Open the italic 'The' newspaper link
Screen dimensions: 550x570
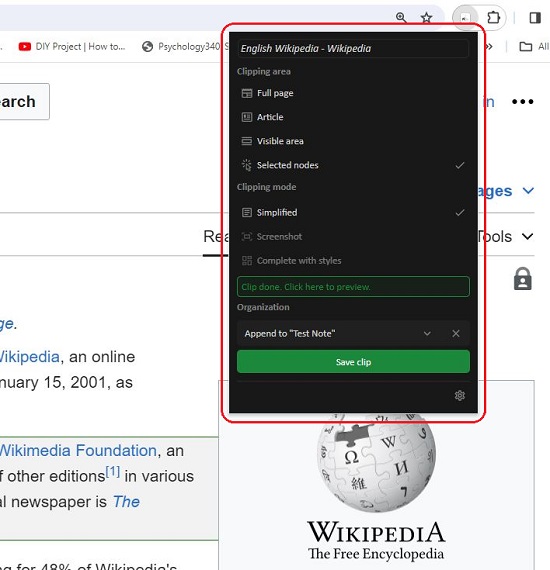click(x=126, y=502)
